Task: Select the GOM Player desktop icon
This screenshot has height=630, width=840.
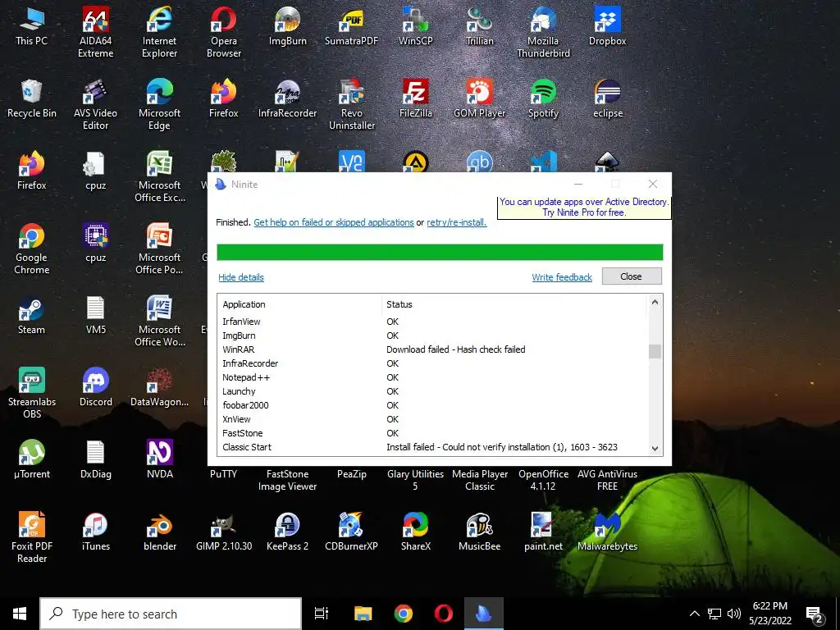Action: tap(479, 98)
